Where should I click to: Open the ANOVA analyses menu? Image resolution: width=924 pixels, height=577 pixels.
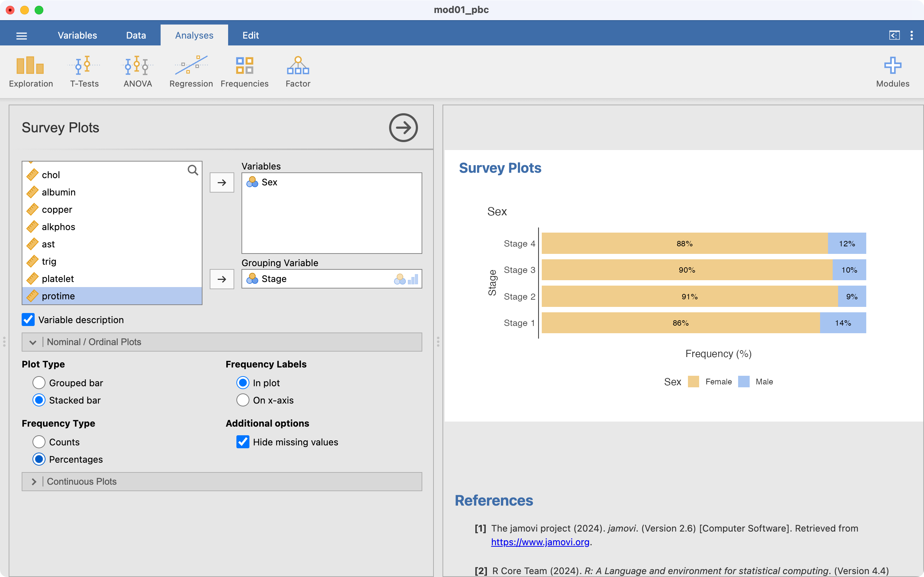click(138, 72)
